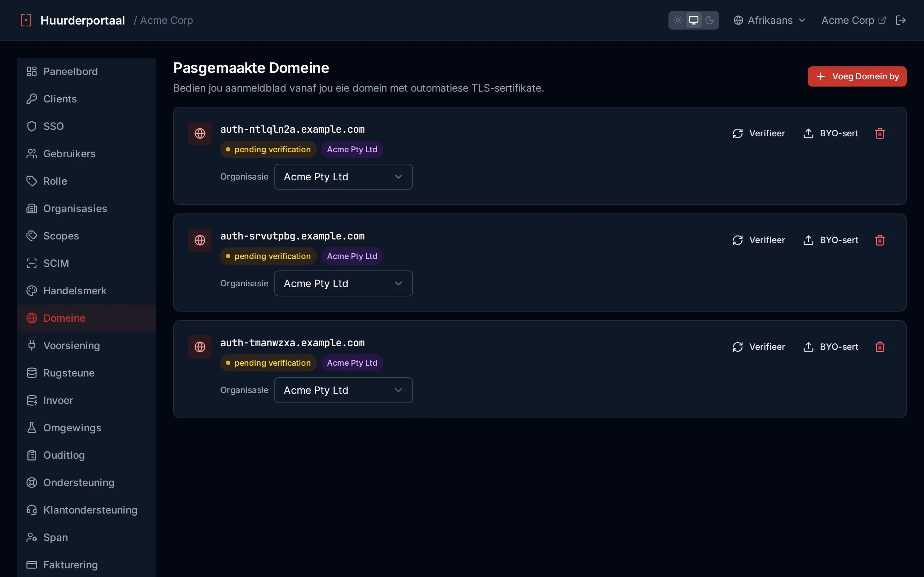Open the Acme Corp external link
924x577 pixels.
853,20
